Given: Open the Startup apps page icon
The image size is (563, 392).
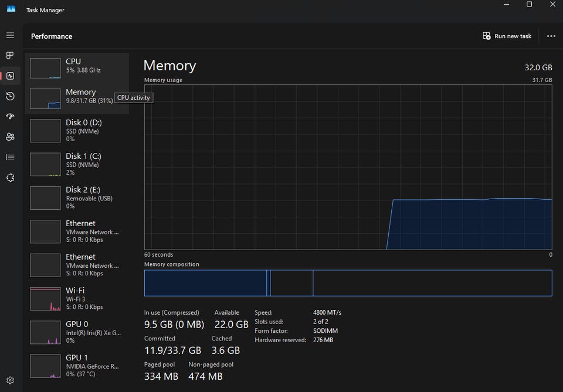Looking at the screenshot, I should (x=10, y=117).
